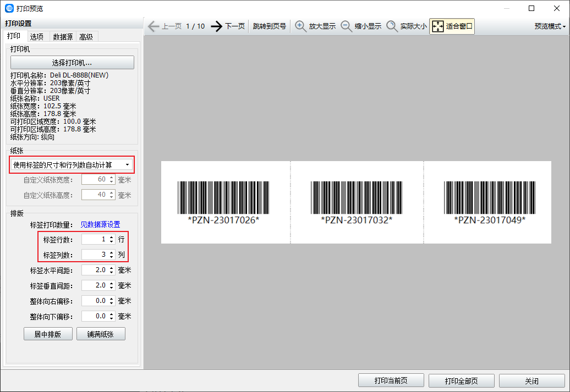Viewport: 570px width, 392px height.
Task: Switch to the 选项 tab
Action: click(x=37, y=37)
